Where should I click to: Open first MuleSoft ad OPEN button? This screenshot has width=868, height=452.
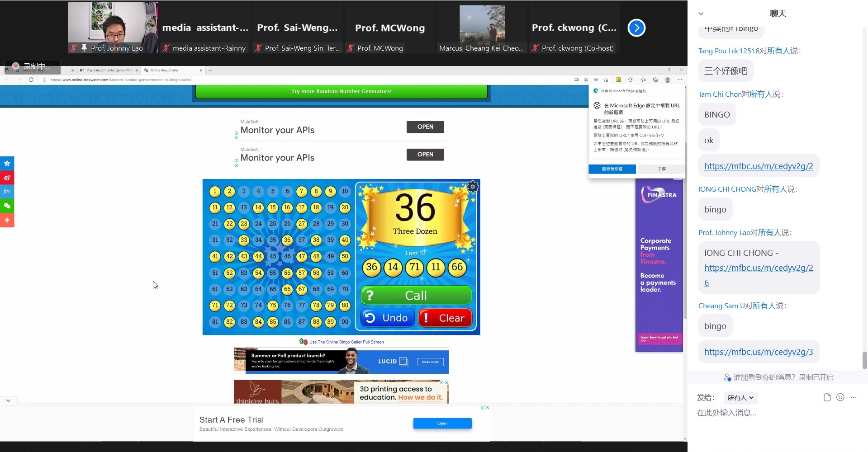425,127
